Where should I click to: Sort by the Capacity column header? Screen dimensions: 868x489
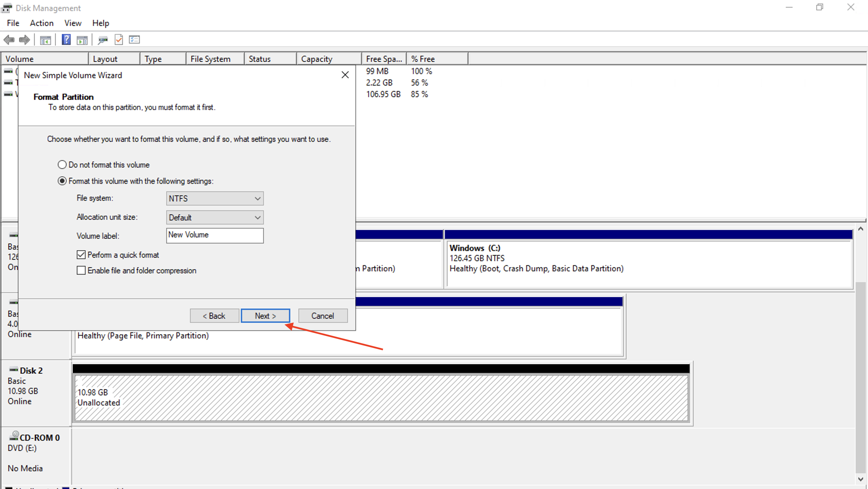tap(329, 59)
